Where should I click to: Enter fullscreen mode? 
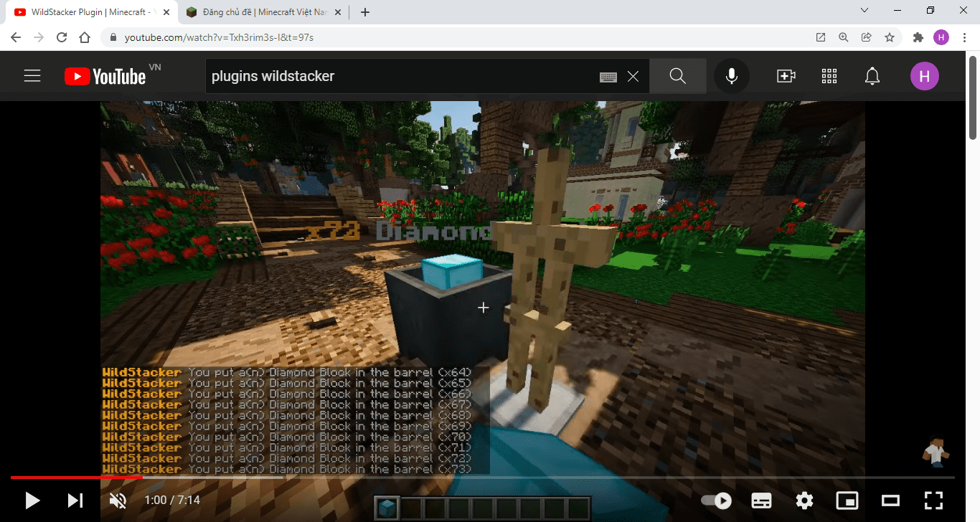pos(933,500)
